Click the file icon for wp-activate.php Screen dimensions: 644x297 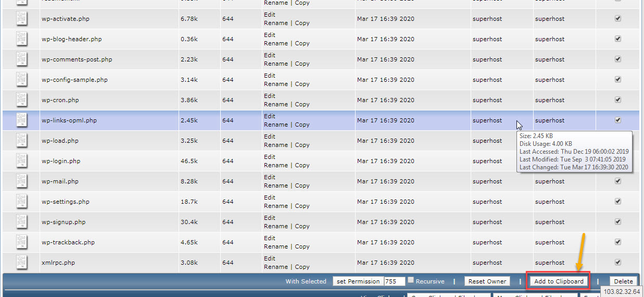(x=22, y=19)
